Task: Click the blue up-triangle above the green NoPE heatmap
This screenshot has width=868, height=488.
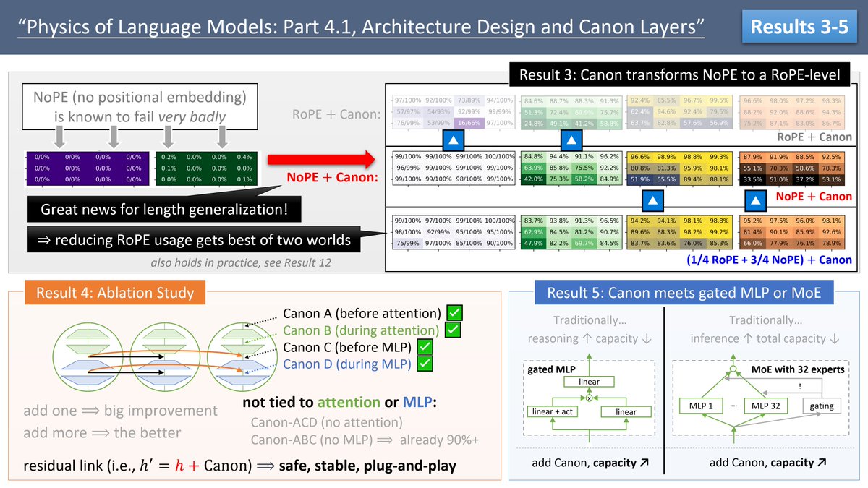Action: [571, 140]
